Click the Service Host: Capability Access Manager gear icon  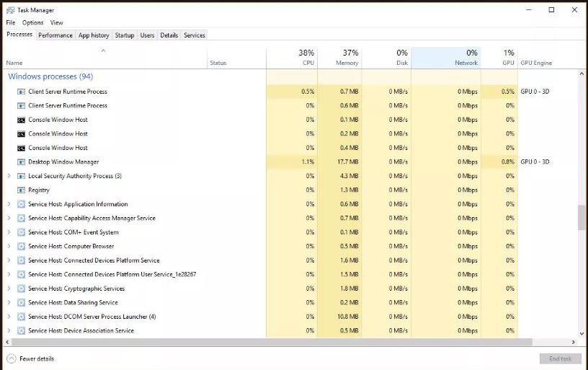point(22,219)
